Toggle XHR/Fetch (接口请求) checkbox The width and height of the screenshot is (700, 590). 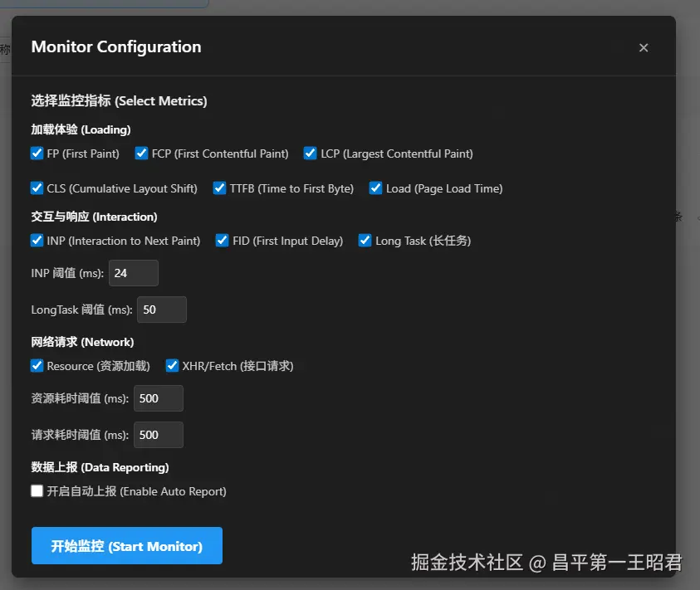pos(173,366)
